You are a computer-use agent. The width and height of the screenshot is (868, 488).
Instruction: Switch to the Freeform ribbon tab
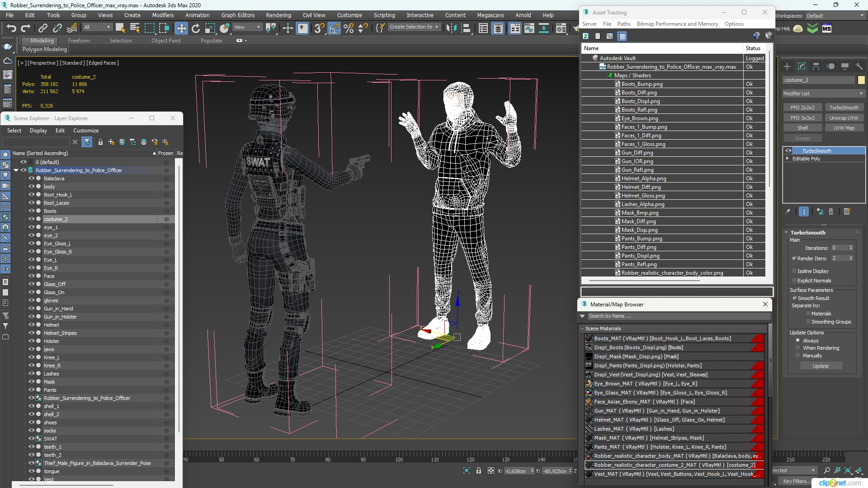[x=79, y=41]
